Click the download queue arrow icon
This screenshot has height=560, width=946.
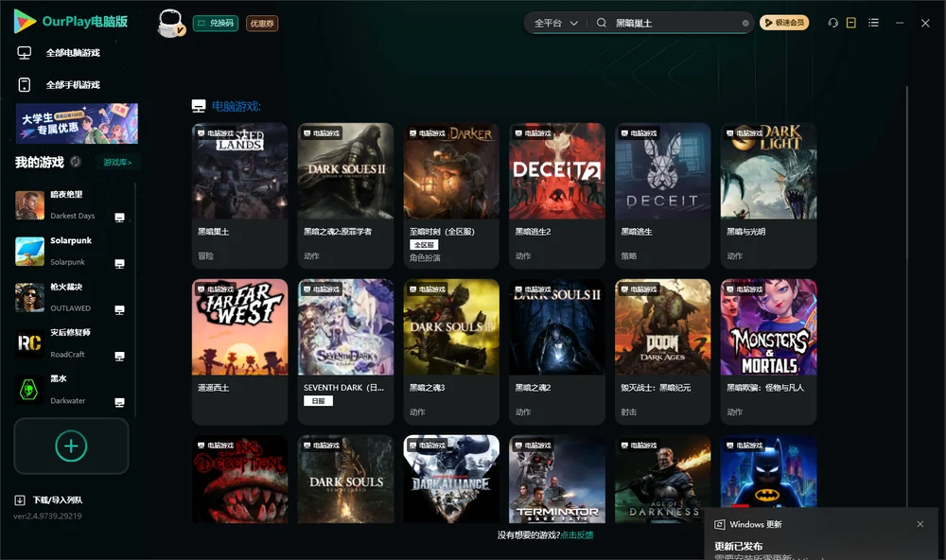click(20, 499)
